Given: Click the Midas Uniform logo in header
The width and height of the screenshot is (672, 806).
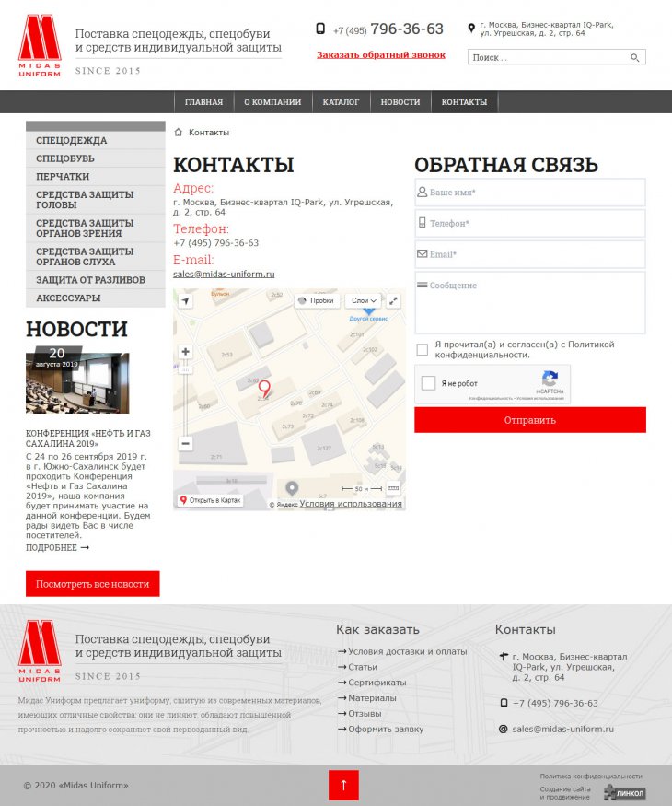Looking at the screenshot, I should point(40,45).
